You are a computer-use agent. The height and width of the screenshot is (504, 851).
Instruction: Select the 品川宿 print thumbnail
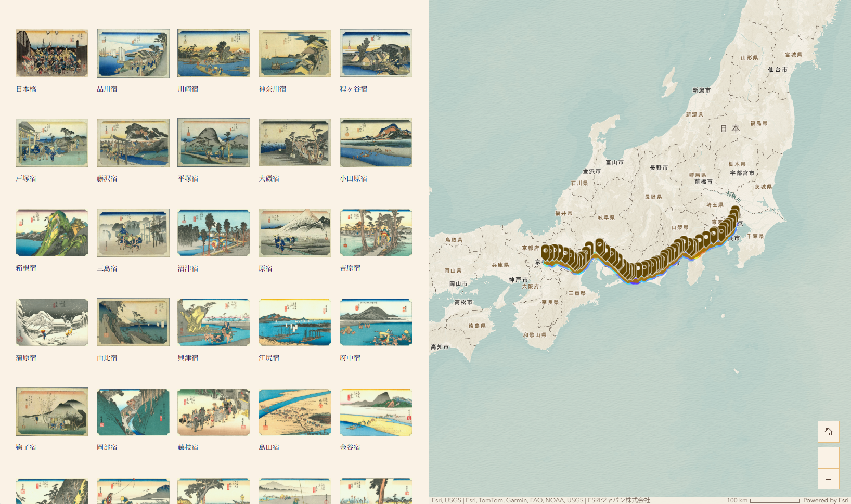pos(133,53)
